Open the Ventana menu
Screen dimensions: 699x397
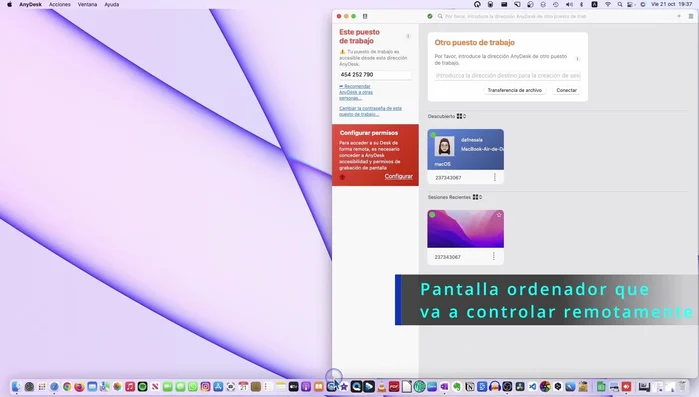[x=87, y=4]
